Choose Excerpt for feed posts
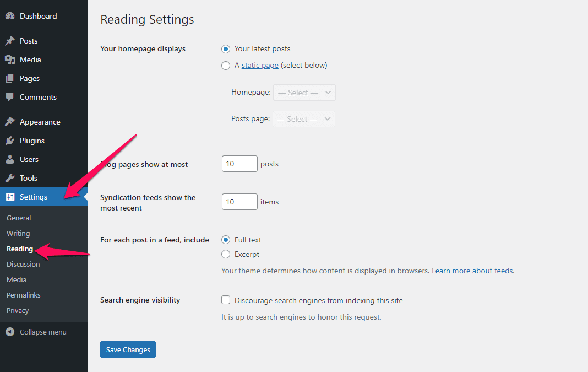 226,254
